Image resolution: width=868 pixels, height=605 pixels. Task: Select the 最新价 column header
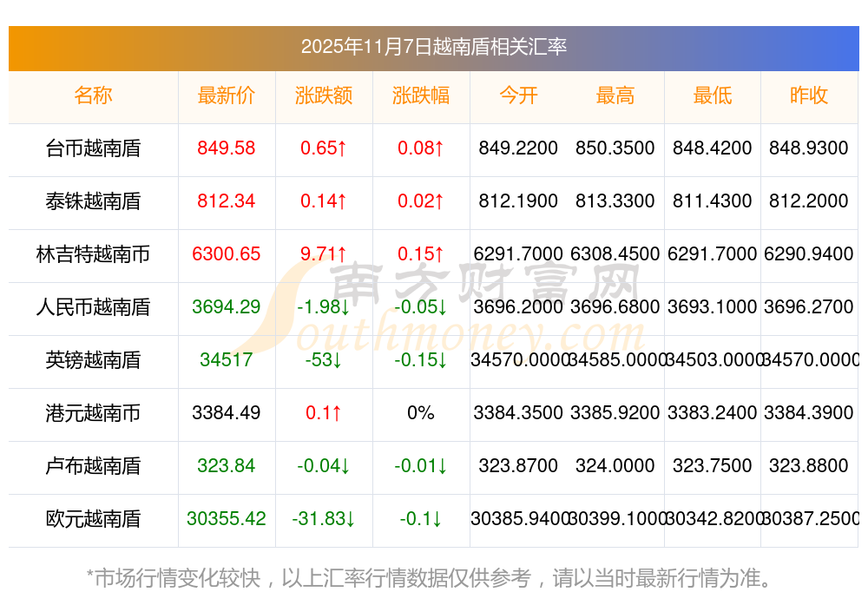click(x=227, y=95)
